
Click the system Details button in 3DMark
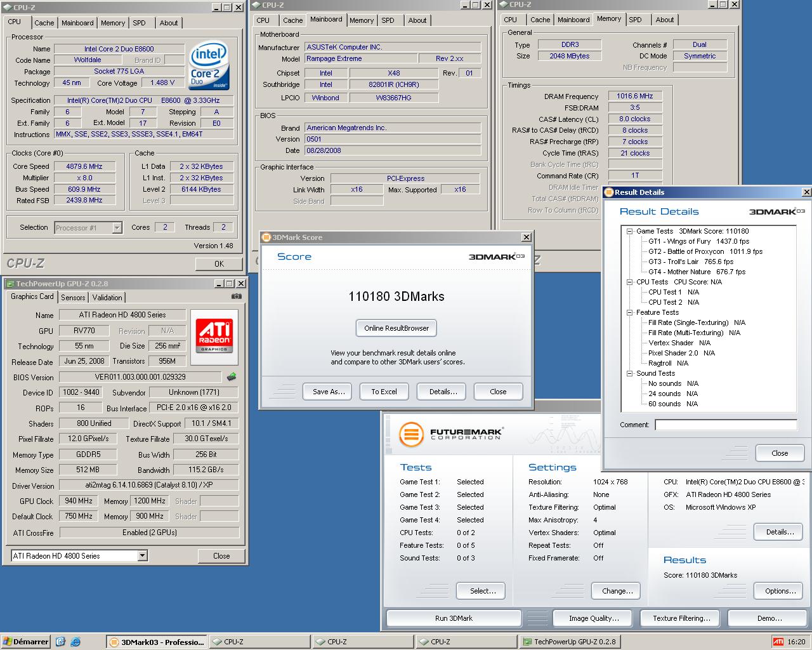click(x=780, y=532)
